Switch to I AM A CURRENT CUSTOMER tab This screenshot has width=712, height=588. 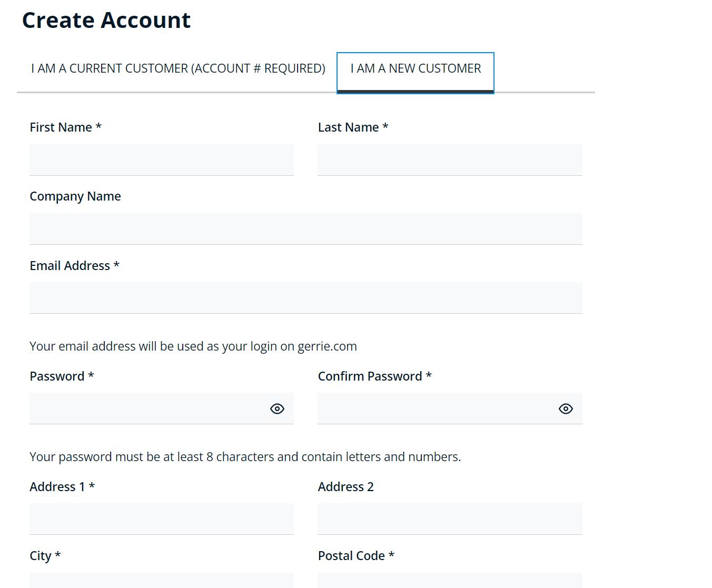click(178, 68)
